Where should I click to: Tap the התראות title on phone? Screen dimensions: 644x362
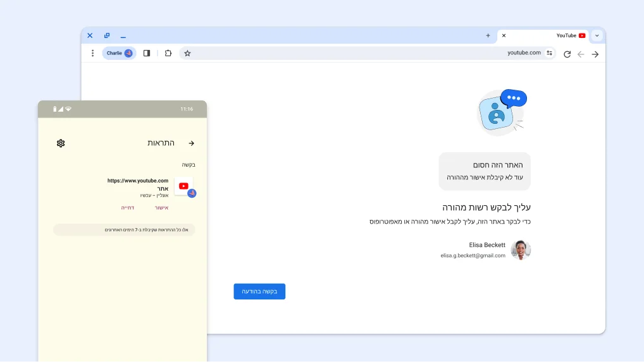click(x=161, y=143)
